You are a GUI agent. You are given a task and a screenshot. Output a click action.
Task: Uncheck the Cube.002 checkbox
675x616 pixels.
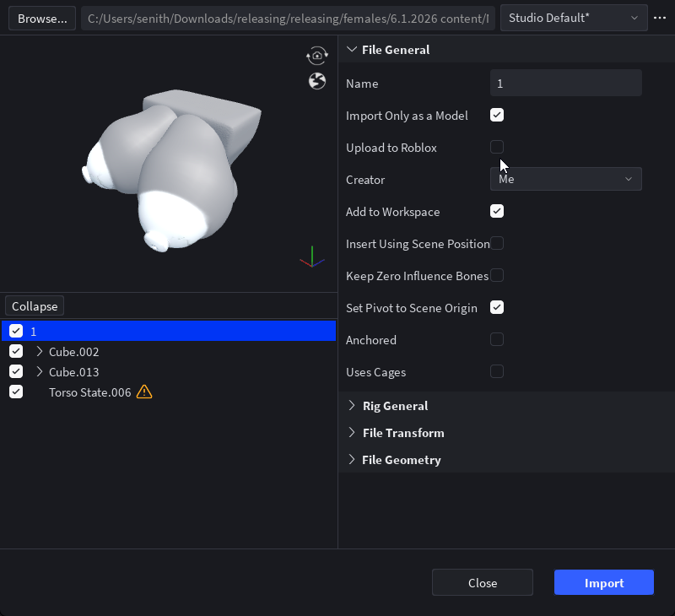16,351
